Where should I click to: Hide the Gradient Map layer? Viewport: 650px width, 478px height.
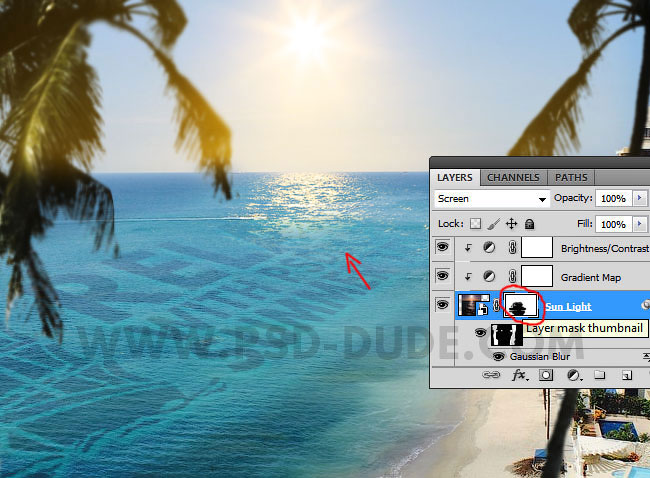click(x=442, y=275)
